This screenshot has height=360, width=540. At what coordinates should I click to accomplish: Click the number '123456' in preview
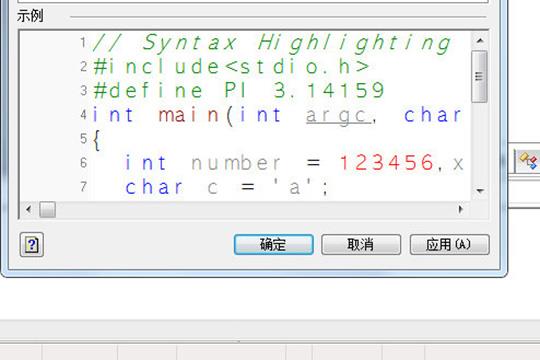pyautogui.click(x=386, y=163)
